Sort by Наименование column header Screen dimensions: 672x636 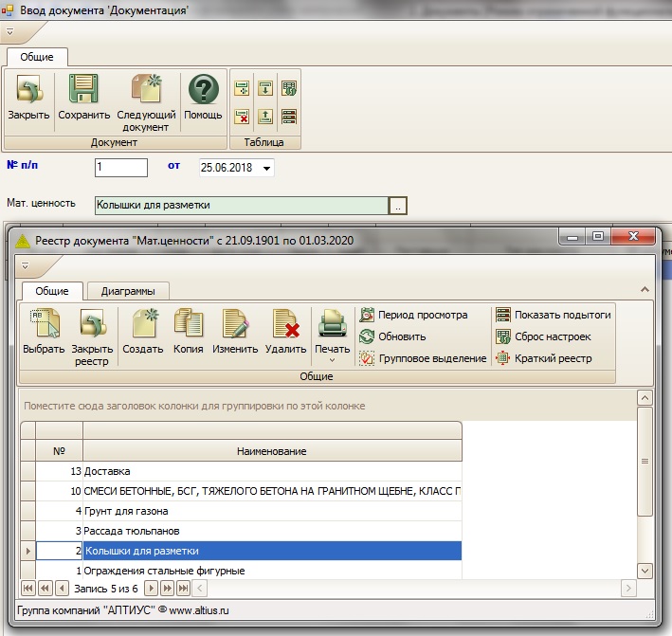click(x=272, y=451)
